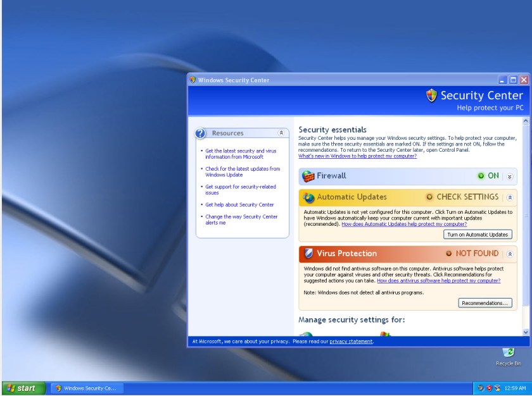The image size is (532, 396).
Task: Open 'How does Automatic Updates help protect my computer?' link
Action: pyautogui.click(x=404, y=225)
